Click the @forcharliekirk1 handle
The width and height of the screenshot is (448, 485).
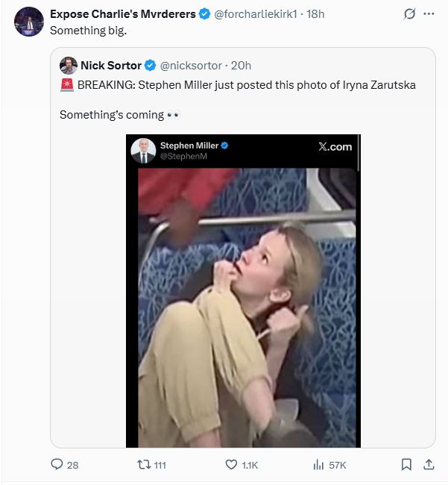pos(255,14)
